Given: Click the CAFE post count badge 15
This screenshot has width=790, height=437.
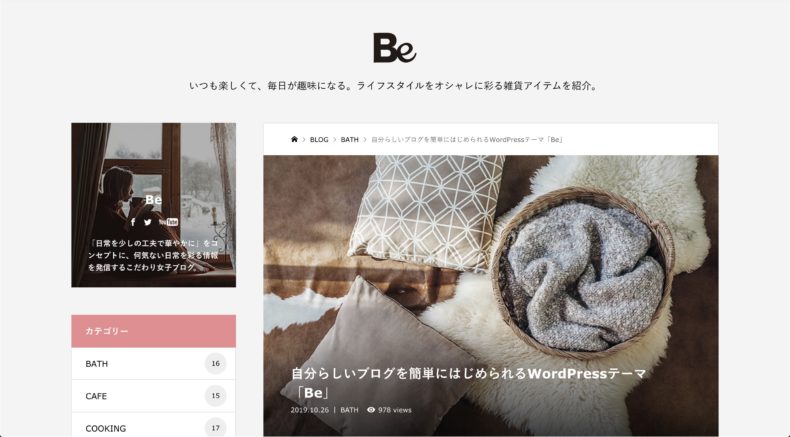Looking at the screenshot, I should click(x=216, y=396).
